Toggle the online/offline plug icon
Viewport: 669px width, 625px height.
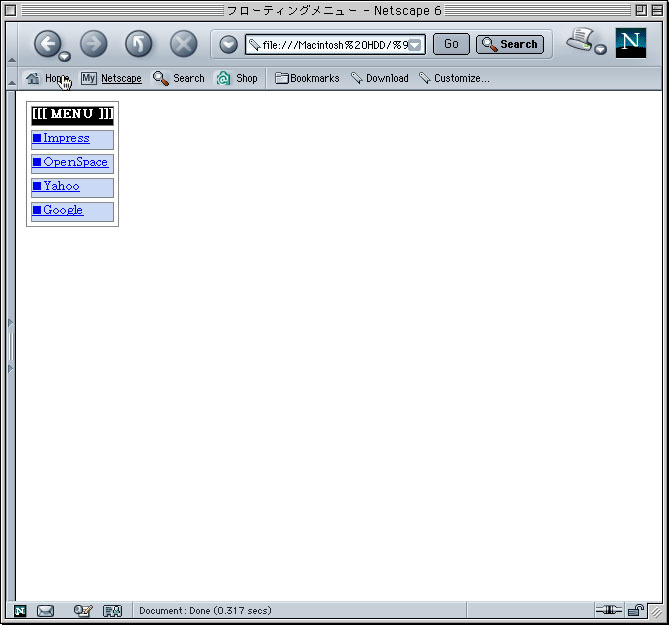click(608, 610)
